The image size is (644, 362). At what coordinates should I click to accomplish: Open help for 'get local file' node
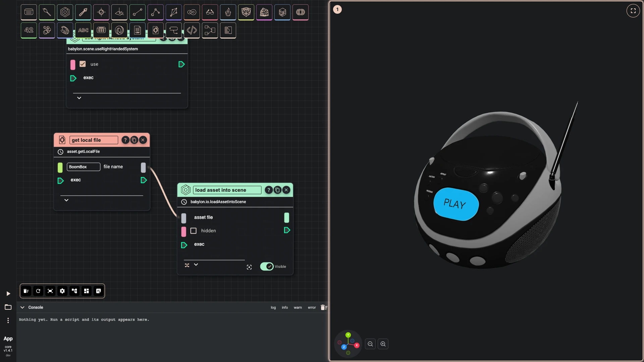pos(125,140)
